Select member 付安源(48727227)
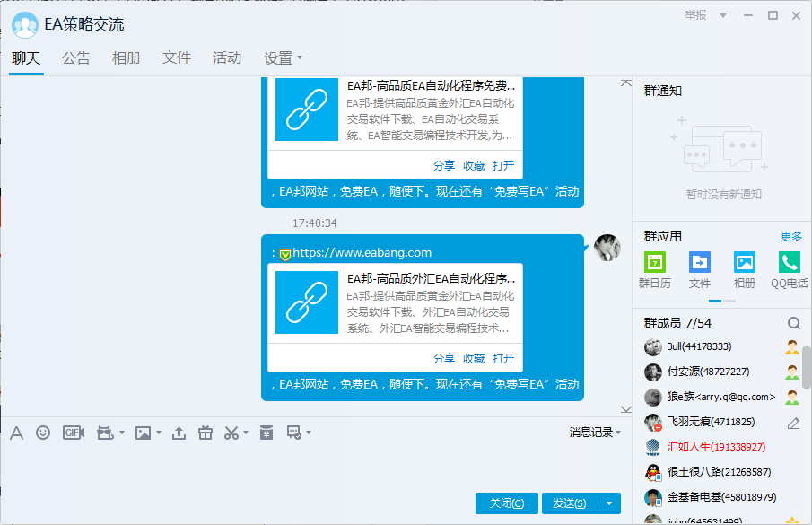Screen dimensions: 812x525 722,372
